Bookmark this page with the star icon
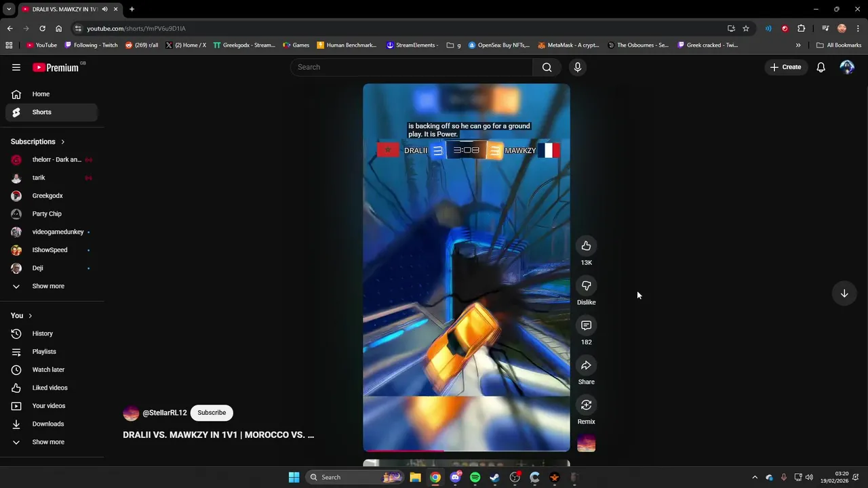This screenshot has height=488, width=868. click(746, 28)
